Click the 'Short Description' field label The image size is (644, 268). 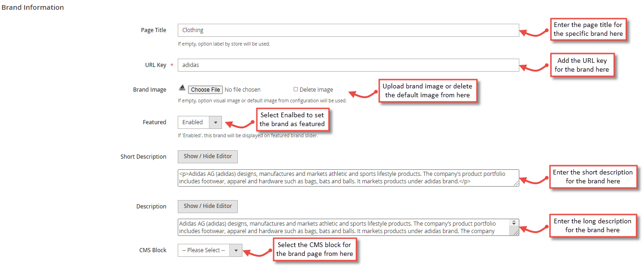(x=143, y=157)
